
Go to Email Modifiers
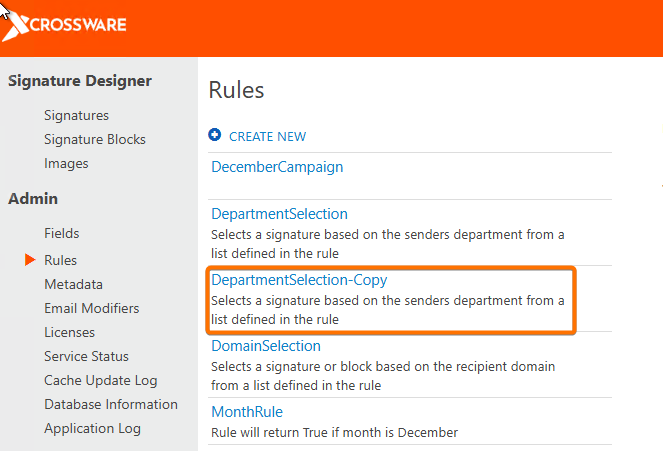coord(92,309)
